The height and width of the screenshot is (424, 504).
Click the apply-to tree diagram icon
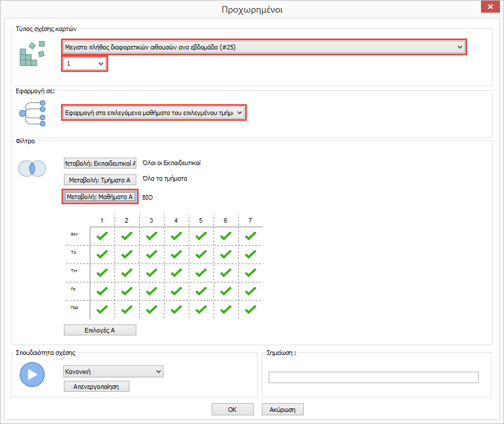pos(32,113)
